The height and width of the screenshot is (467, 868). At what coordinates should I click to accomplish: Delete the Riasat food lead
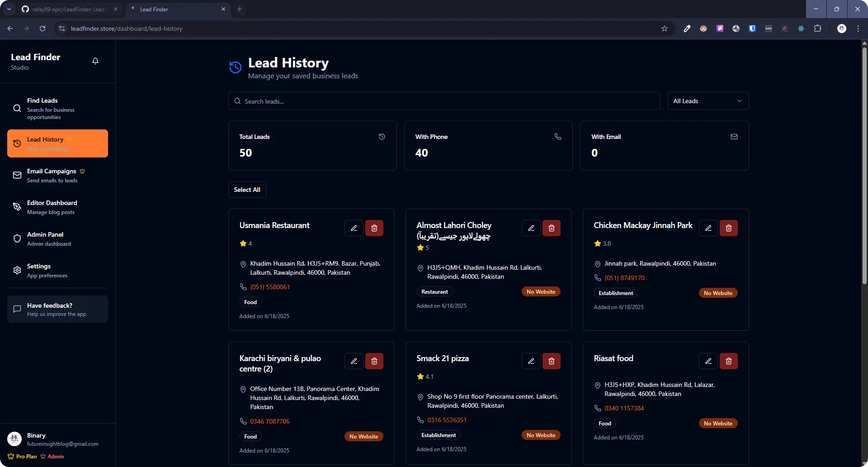pos(729,361)
